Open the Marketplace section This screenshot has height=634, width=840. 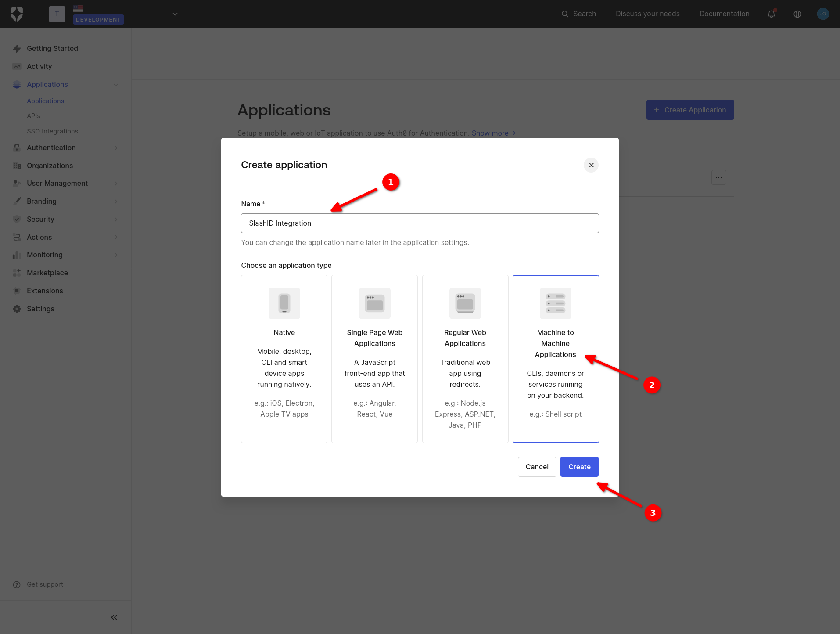47,273
